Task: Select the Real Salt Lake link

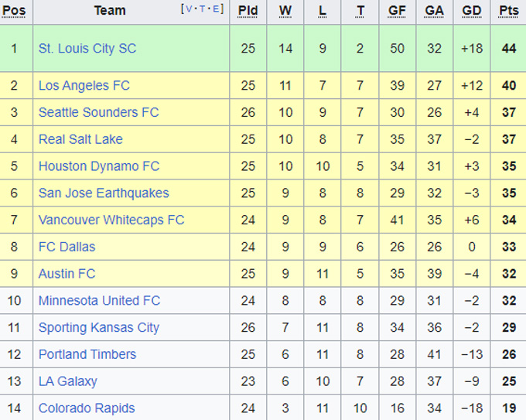Action: 80,139
